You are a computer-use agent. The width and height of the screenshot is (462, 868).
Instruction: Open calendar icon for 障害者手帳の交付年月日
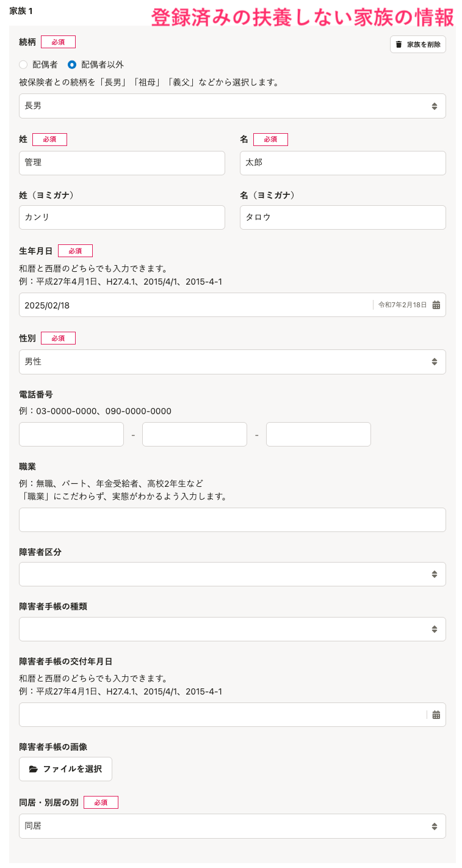436,715
